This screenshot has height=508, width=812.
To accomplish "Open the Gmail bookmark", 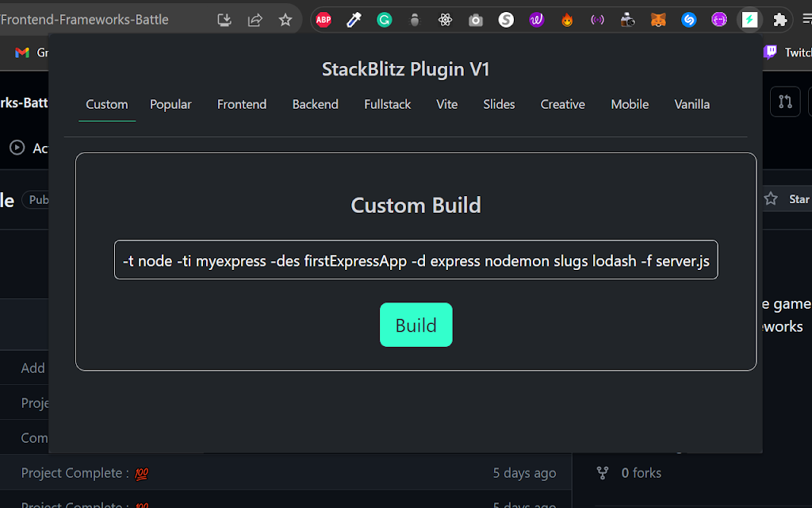I will (31, 52).
